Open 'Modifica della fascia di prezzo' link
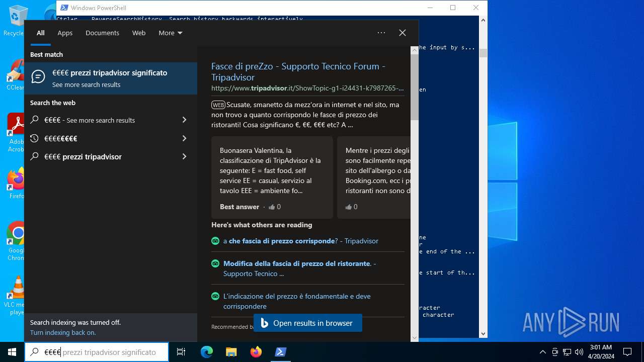The width and height of the screenshot is (644, 362). pos(299,268)
